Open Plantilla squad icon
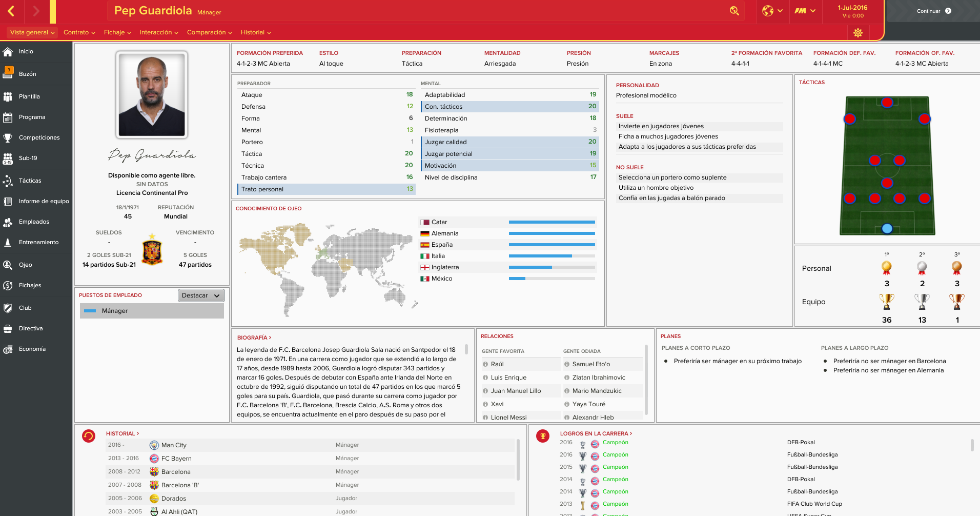This screenshot has width=980, height=516. (x=8, y=96)
